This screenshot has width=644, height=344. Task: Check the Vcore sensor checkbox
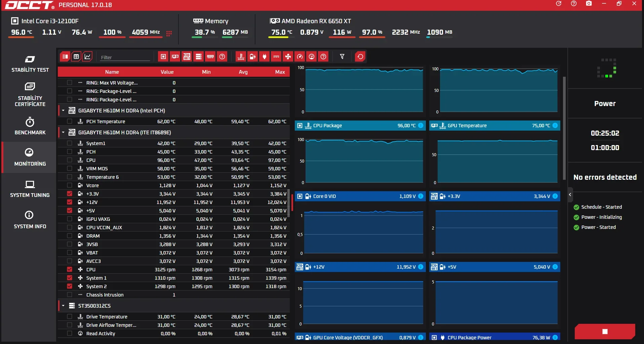coord(70,185)
